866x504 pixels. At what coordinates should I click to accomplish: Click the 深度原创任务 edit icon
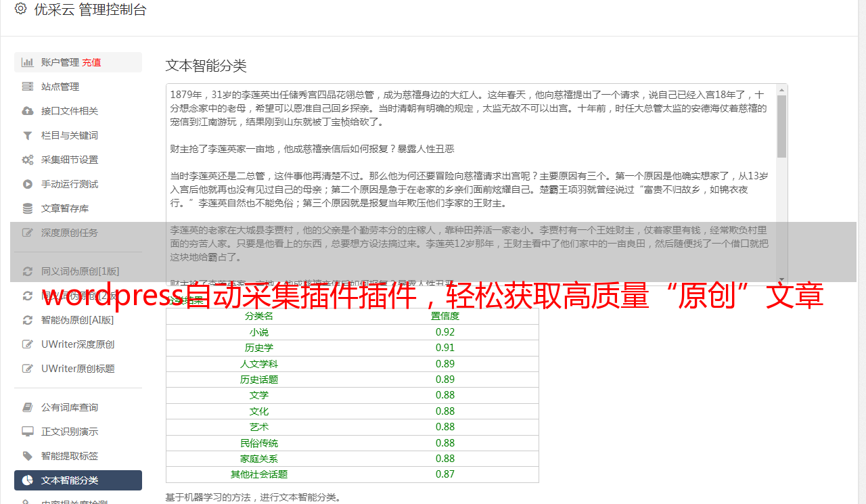pyautogui.click(x=28, y=233)
